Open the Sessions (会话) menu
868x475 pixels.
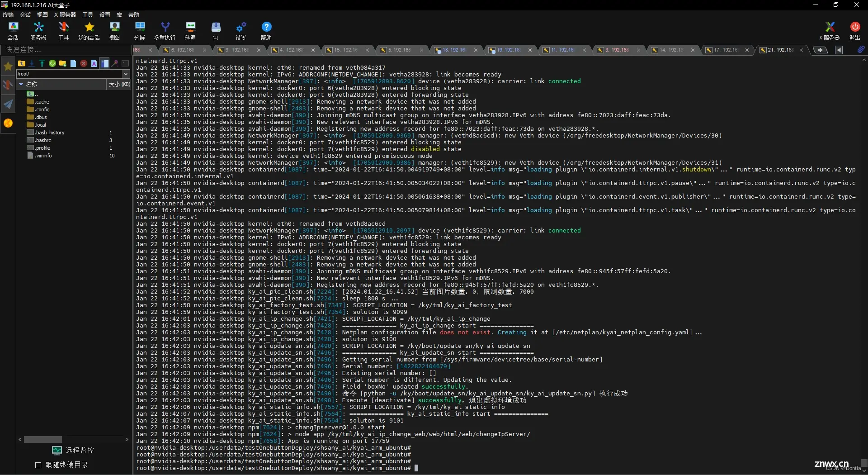point(25,14)
